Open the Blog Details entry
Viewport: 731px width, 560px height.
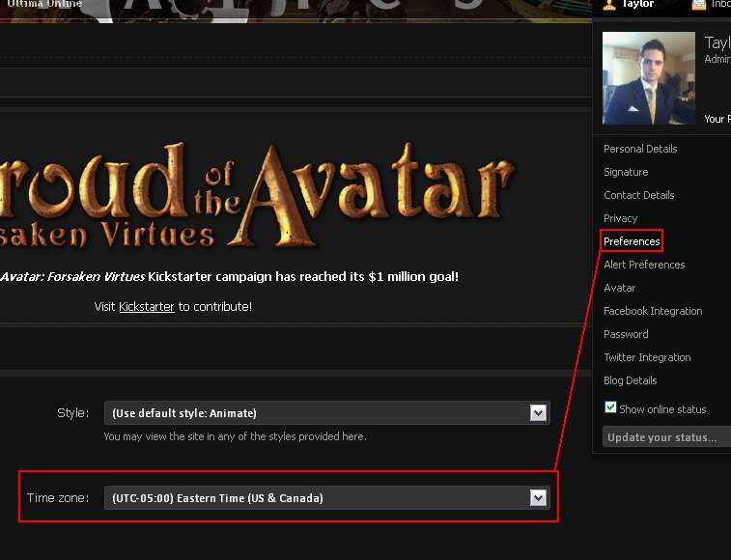[x=630, y=380]
